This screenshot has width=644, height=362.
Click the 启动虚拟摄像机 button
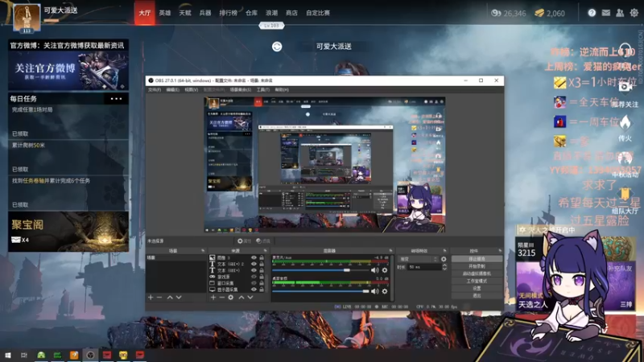coord(477,274)
